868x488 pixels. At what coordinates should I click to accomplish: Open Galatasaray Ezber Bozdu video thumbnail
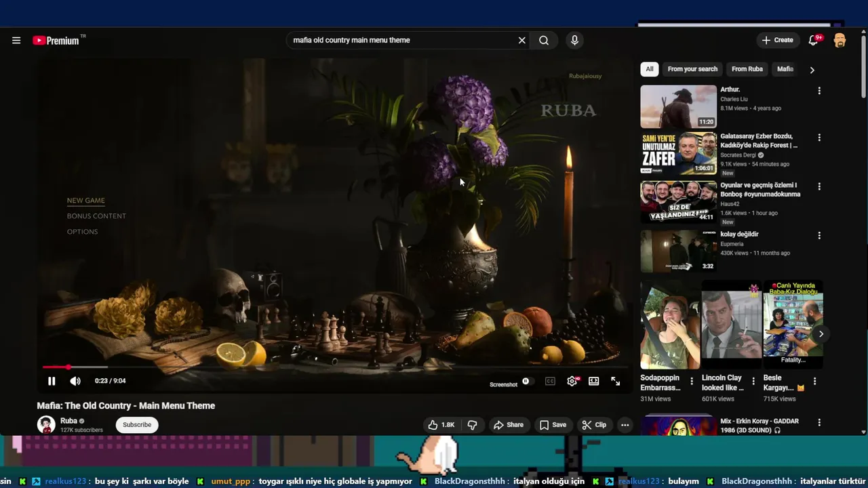tap(678, 154)
